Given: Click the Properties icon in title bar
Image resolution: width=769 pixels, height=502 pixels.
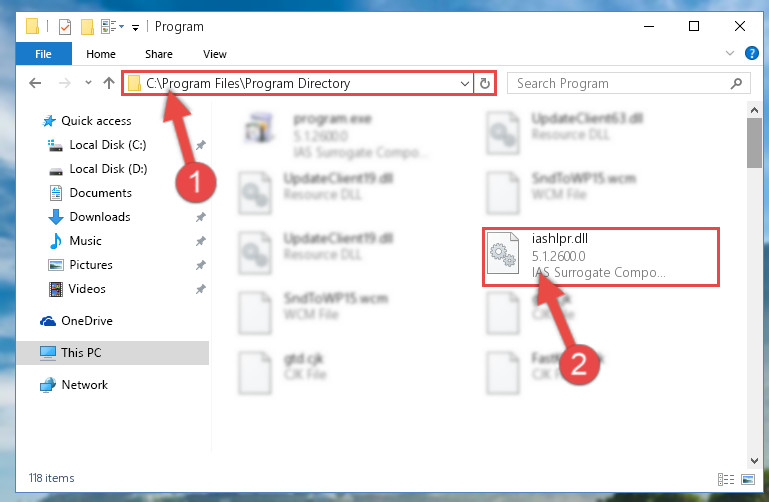Looking at the screenshot, I should click(x=65, y=26).
